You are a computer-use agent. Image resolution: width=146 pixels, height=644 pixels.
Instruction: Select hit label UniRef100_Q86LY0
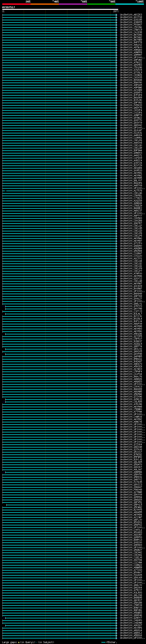click(131, 585)
